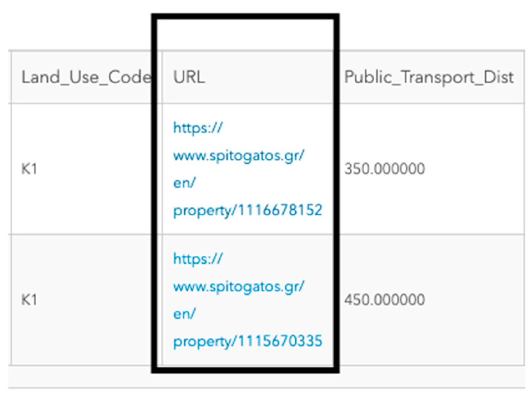Click "en/" segment of first row URL
532x397 pixels.
[184, 183]
